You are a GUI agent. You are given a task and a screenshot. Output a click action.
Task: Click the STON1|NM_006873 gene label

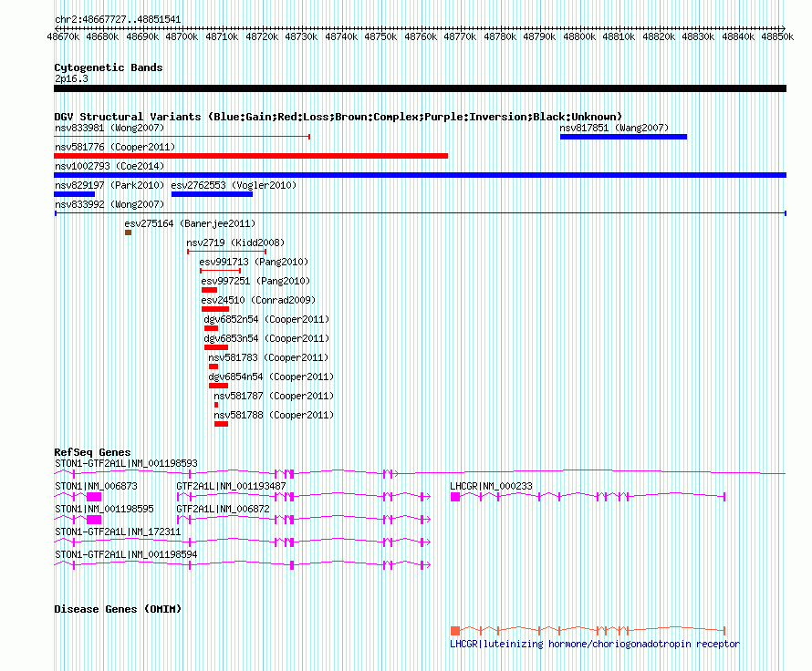pos(96,486)
